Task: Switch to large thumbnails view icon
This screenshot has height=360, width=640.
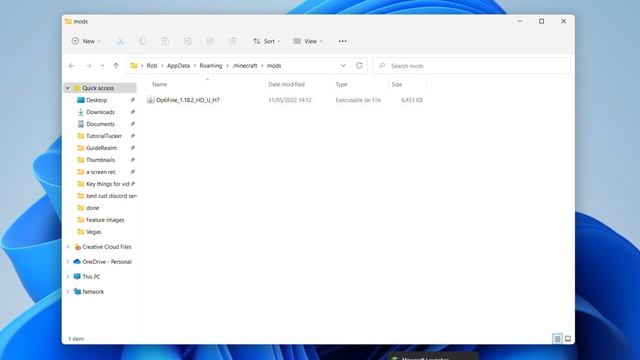Action: (x=568, y=339)
